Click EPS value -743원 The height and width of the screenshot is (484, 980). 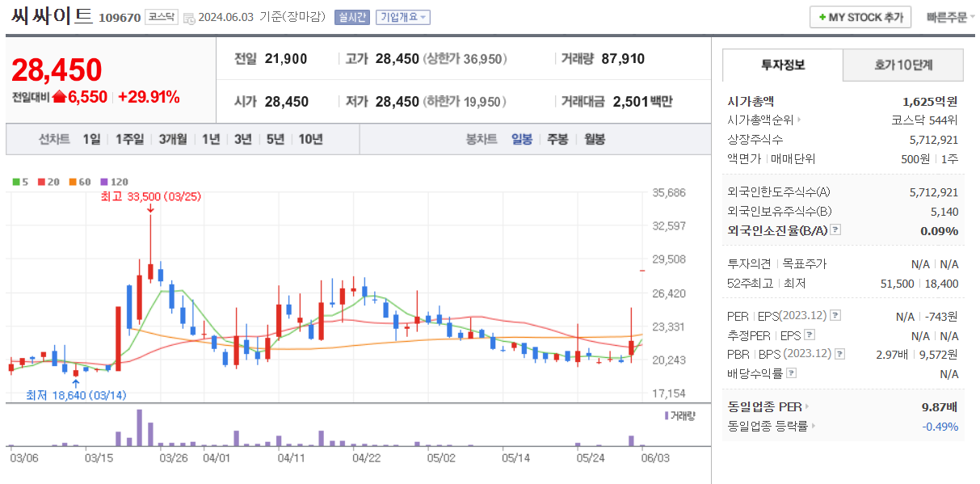pyautogui.click(x=940, y=315)
